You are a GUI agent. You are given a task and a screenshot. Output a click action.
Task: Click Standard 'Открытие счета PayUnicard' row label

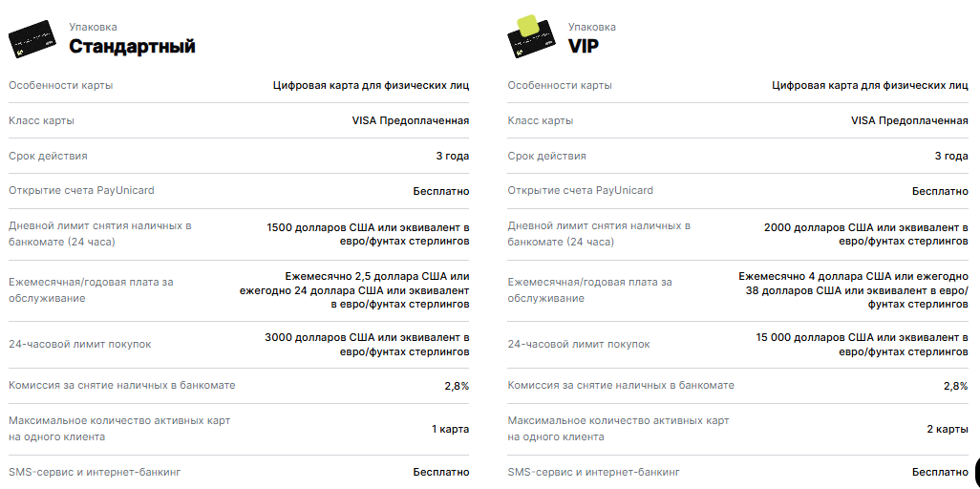[x=81, y=190]
